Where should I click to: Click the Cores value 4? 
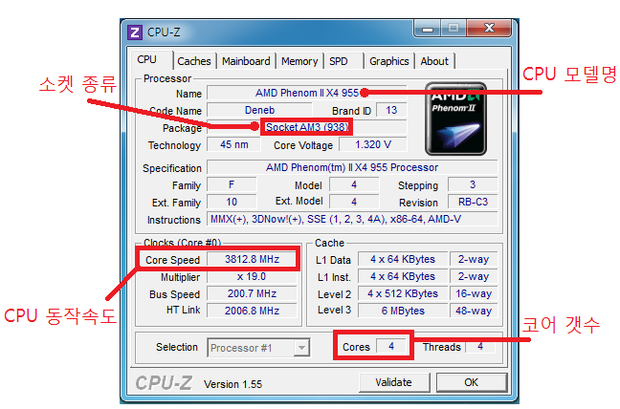391,347
